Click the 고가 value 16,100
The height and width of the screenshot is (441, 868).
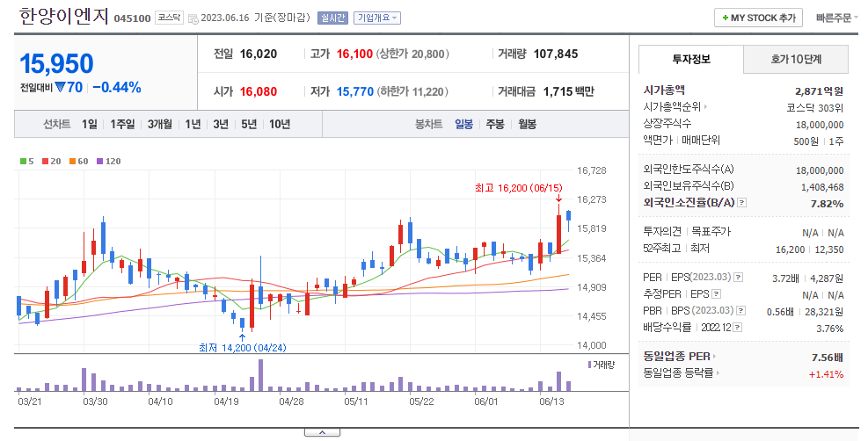click(x=354, y=54)
